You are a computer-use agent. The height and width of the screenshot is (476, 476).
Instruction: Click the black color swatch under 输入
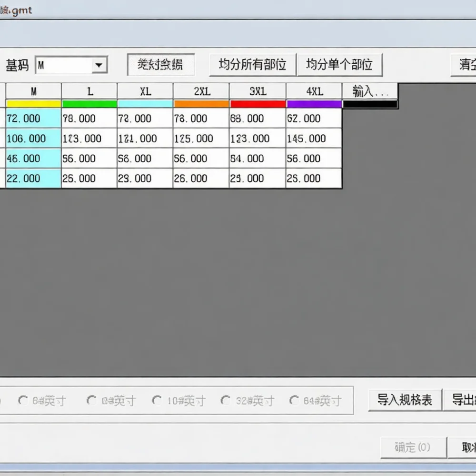370,104
